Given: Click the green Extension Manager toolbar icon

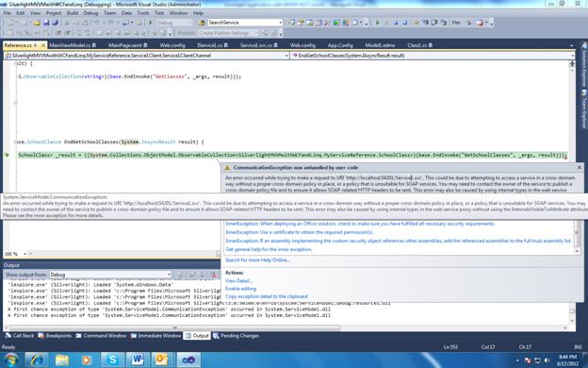Looking at the screenshot, I should [x=336, y=23].
